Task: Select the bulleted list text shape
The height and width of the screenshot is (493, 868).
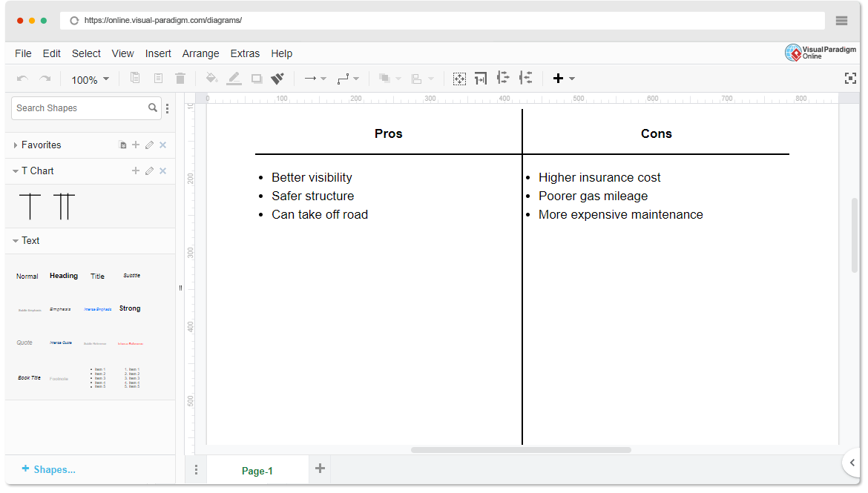Action: (98, 378)
